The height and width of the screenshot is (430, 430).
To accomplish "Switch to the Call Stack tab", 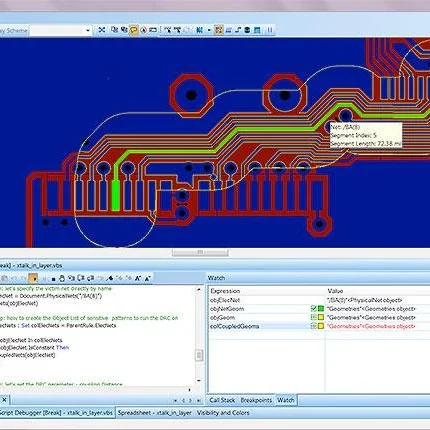I will coord(222,400).
